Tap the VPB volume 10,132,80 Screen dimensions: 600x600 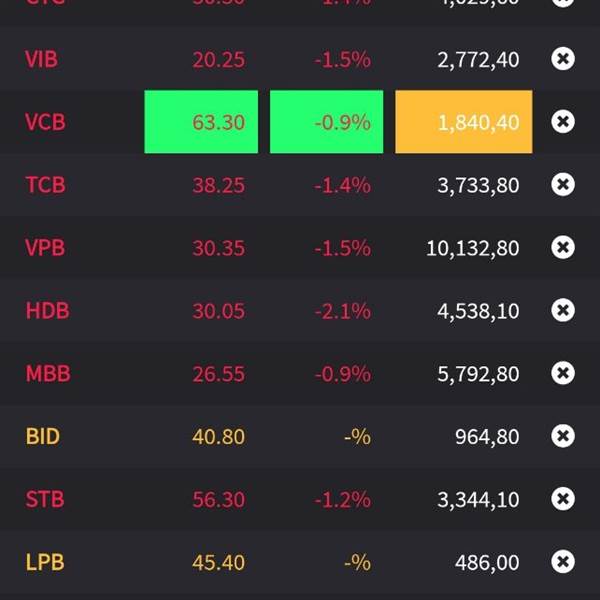coord(473,248)
